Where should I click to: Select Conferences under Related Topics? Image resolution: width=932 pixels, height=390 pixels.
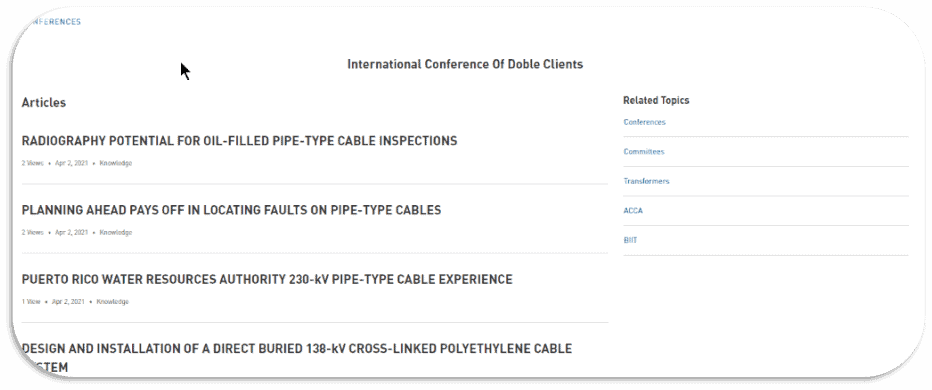[644, 122]
